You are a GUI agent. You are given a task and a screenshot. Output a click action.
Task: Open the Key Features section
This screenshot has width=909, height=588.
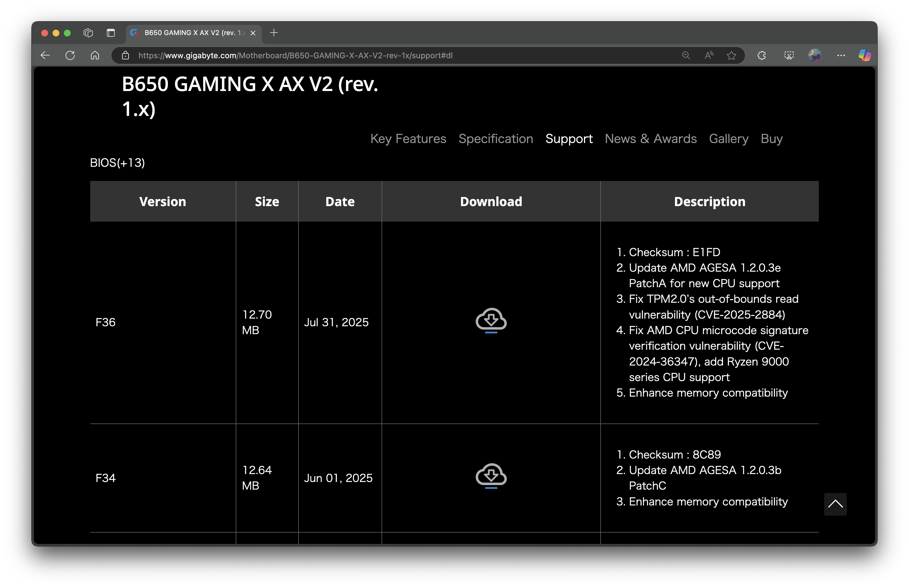click(408, 139)
